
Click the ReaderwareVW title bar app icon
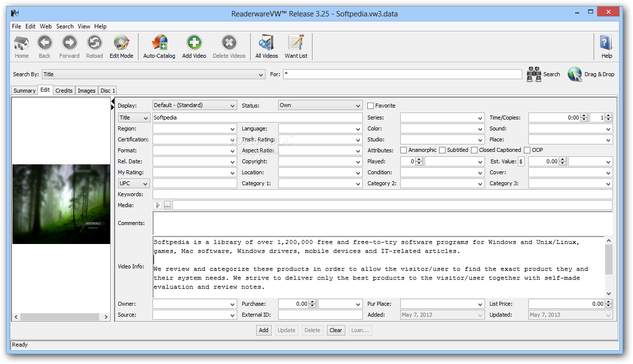(15, 13)
